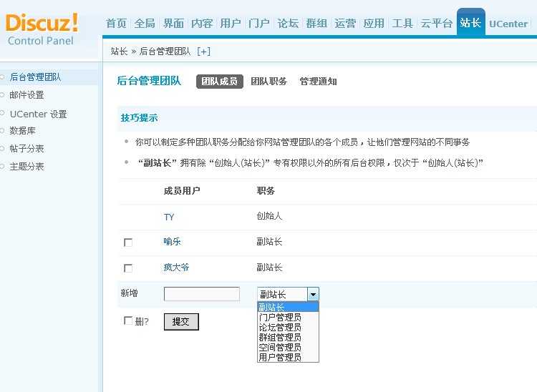Click the [+] link in breadcrumb
Viewport: 537px width, 392px height.
[204, 52]
